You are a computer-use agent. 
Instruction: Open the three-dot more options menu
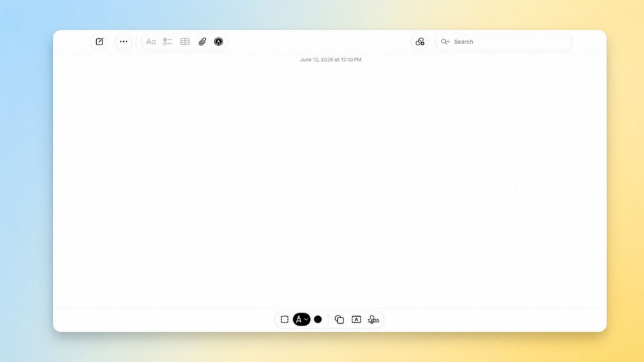pos(124,41)
